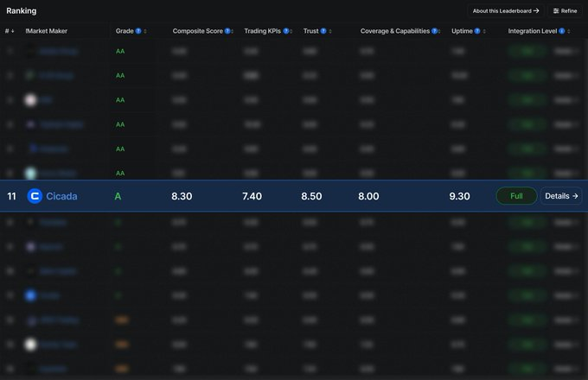Show help for Trading KPIs column
Image resolution: width=588 pixels, height=380 pixels.
(x=285, y=31)
